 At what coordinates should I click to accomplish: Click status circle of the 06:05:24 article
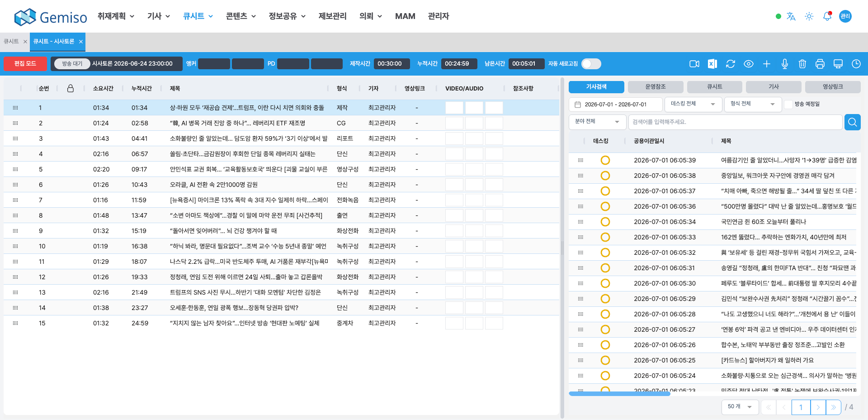coord(605,376)
